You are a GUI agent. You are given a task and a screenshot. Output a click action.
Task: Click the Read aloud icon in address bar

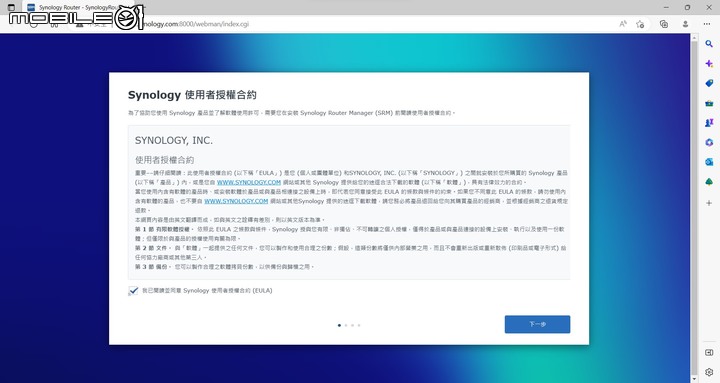point(623,24)
